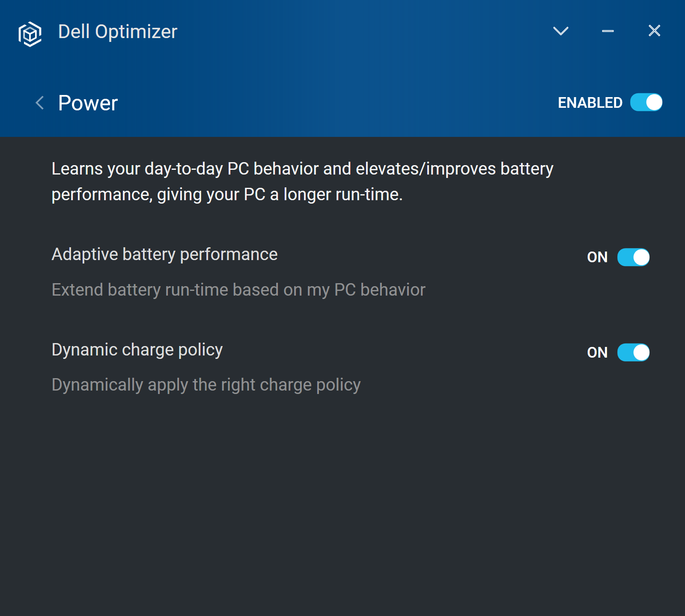The width and height of the screenshot is (685, 616).
Task: Go back using the arrow beside Power
Action: 40,103
